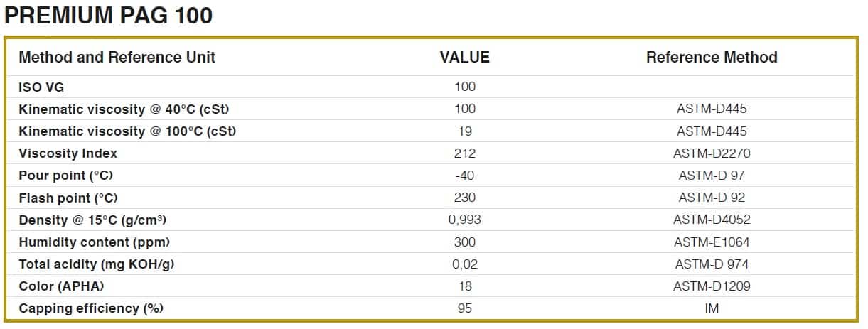Click the Viscosity Index value 212
868x329 pixels.
click(465, 153)
